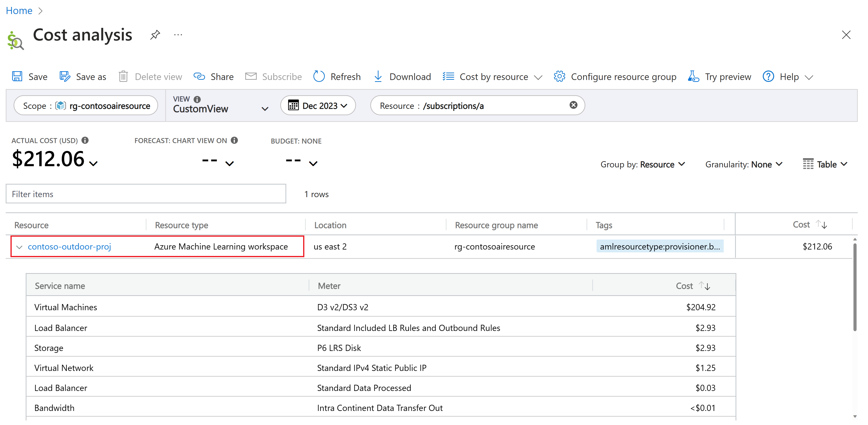Show info for Forecast chart view

pos(235,140)
